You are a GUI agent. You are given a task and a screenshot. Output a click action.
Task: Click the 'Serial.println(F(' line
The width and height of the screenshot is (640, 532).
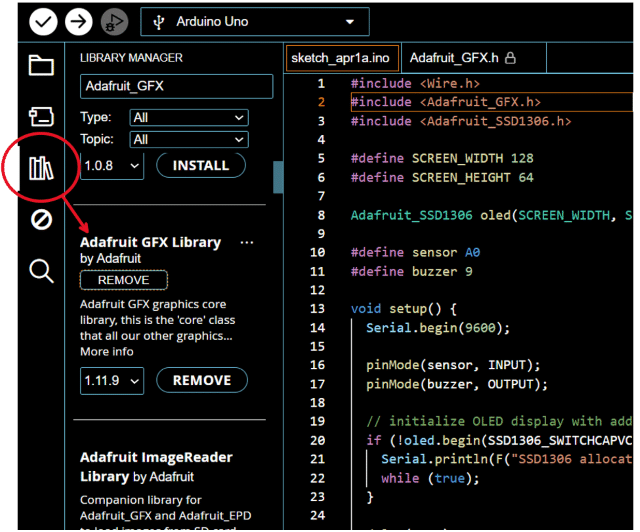coord(507,459)
